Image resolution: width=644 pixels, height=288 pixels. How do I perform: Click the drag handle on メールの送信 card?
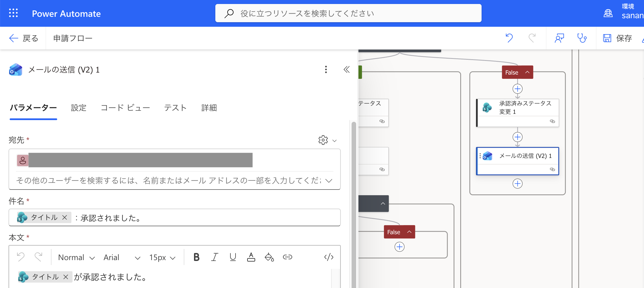point(480,156)
